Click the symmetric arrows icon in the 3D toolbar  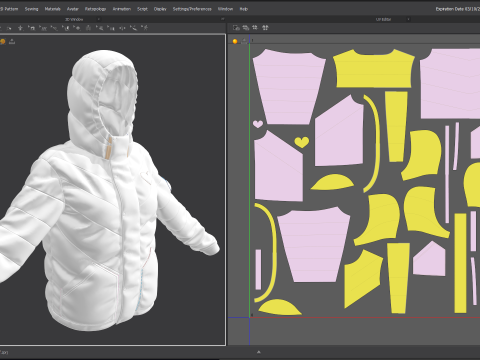(122, 28)
